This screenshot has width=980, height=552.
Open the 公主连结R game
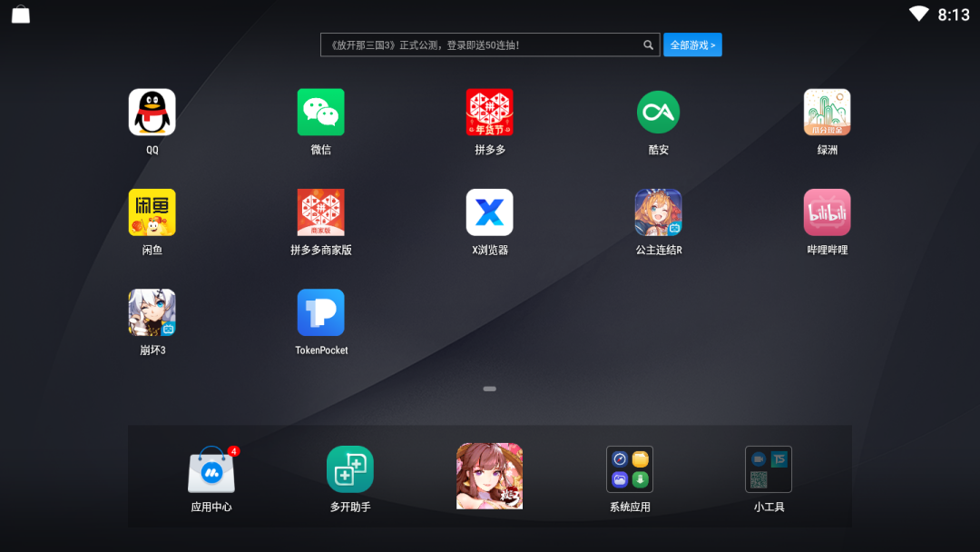coord(658,212)
